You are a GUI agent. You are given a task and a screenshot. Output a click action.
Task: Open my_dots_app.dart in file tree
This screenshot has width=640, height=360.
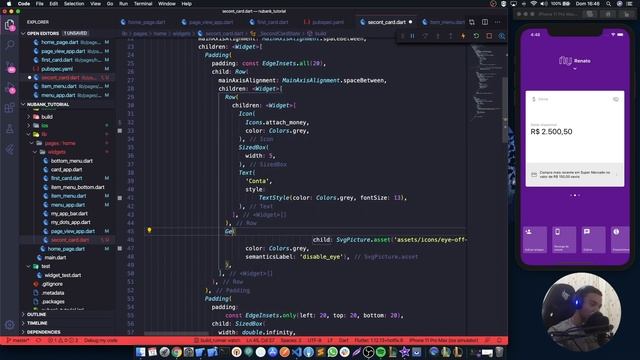click(x=70, y=222)
